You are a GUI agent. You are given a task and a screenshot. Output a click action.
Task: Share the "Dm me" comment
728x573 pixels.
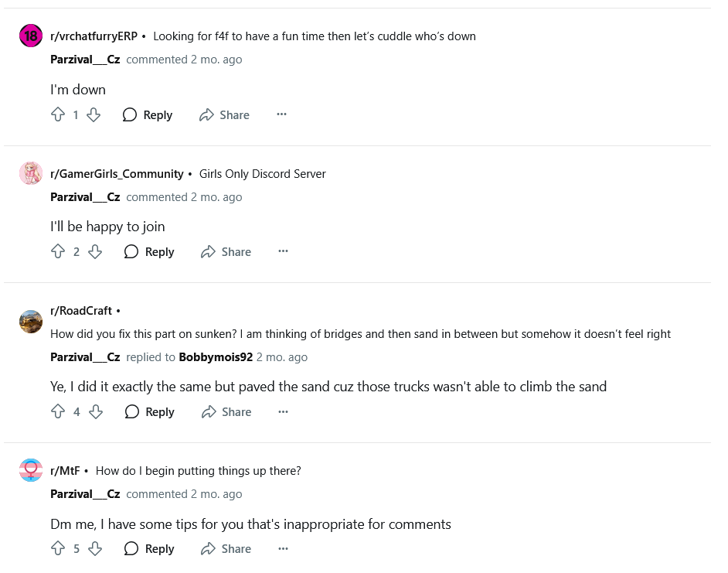pyautogui.click(x=226, y=548)
